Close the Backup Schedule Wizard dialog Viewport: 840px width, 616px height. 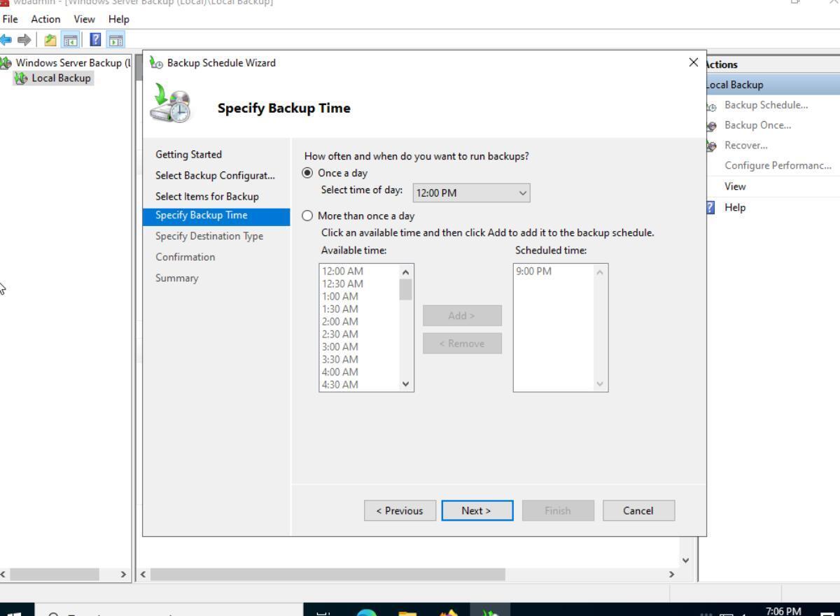pyautogui.click(x=693, y=62)
